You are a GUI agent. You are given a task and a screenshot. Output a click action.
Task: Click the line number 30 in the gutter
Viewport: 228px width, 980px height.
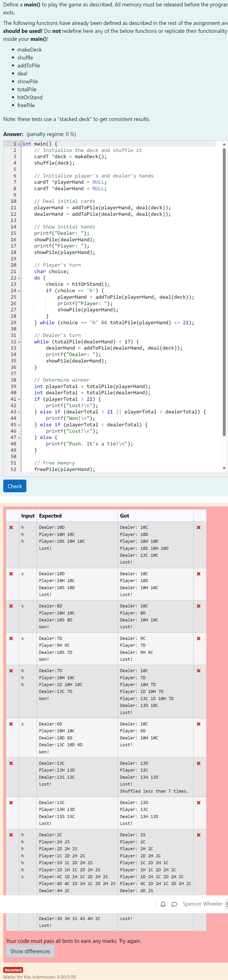13,329
